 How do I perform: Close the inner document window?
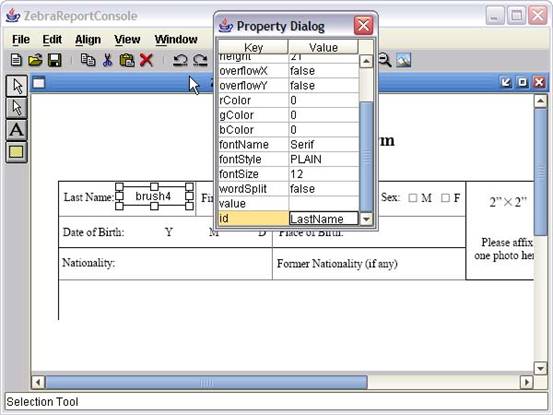tap(539, 83)
